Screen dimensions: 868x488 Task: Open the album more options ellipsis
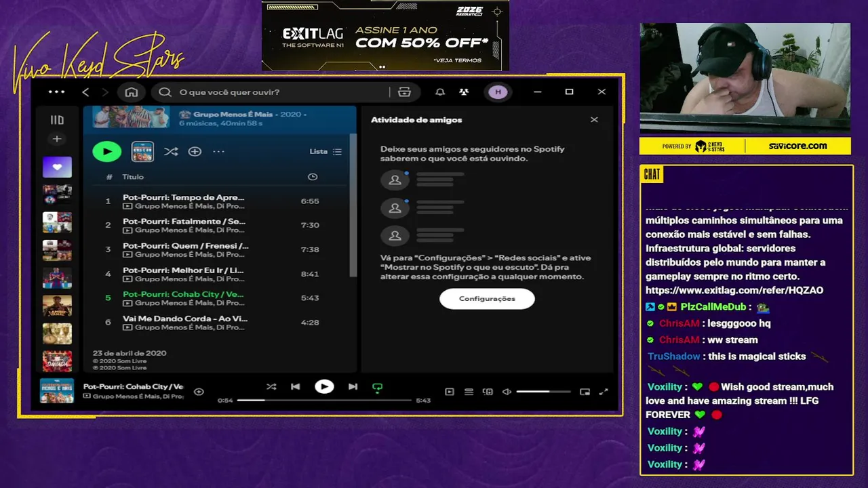[218, 152]
